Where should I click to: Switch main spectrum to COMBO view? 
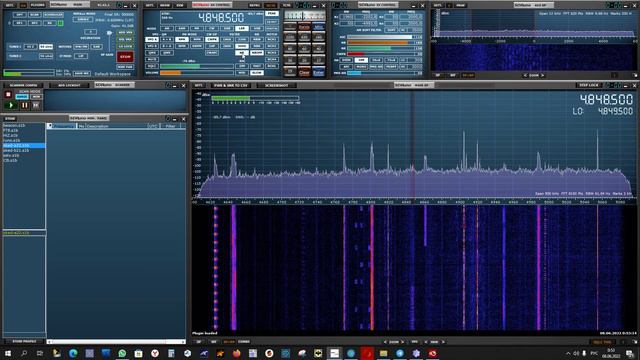coord(244,342)
